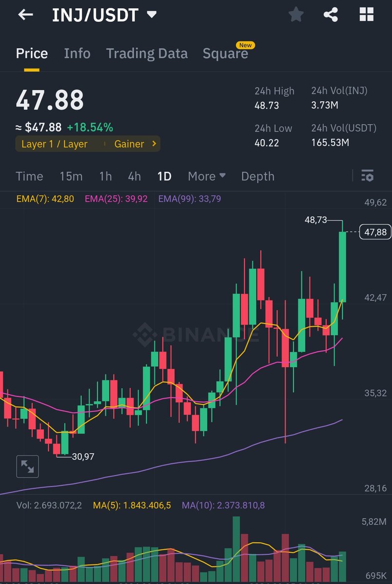Viewport: 392px width, 584px height.
Task: Click the Vol: 2.693.072,2 label
Action: [49, 505]
